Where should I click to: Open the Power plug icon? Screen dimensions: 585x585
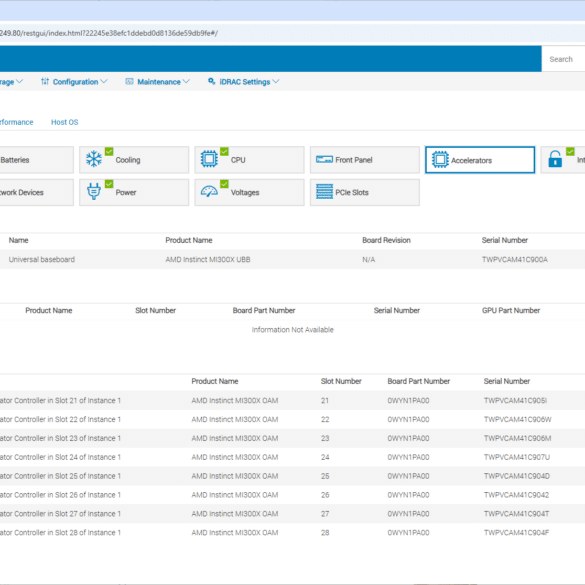point(94,192)
